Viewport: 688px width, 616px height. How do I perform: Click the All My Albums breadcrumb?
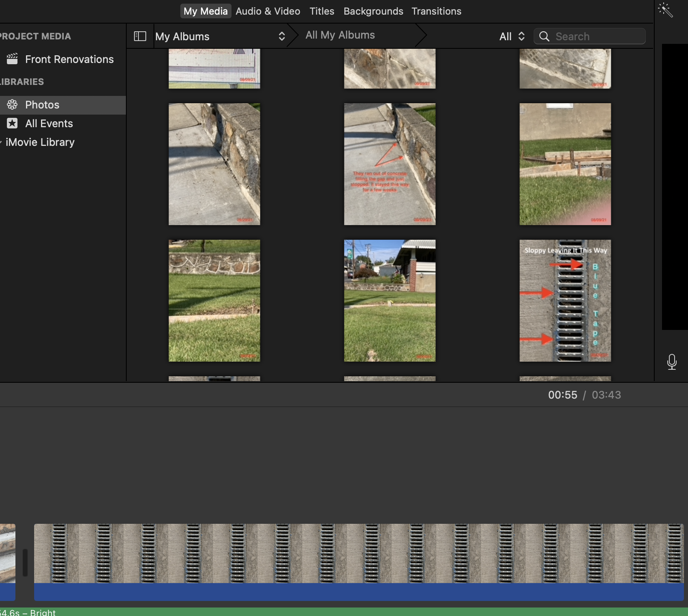click(x=340, y=35)
